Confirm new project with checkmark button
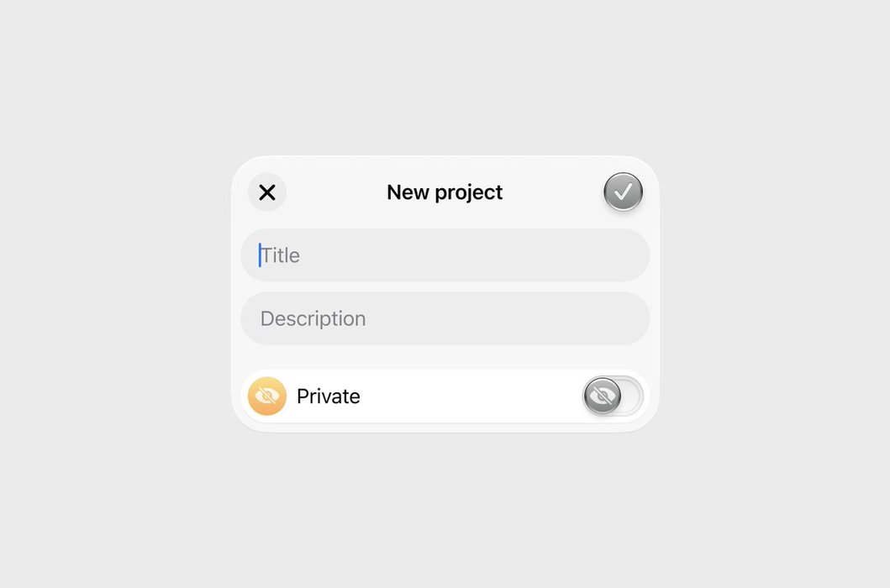Viewport: 890px width, 588px height. (x=623, y=192)
